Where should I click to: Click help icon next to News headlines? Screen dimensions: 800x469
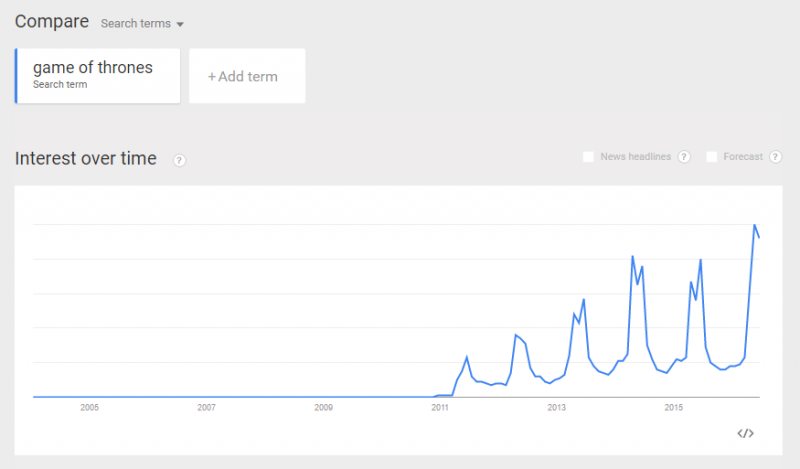[x=684, y=157]
